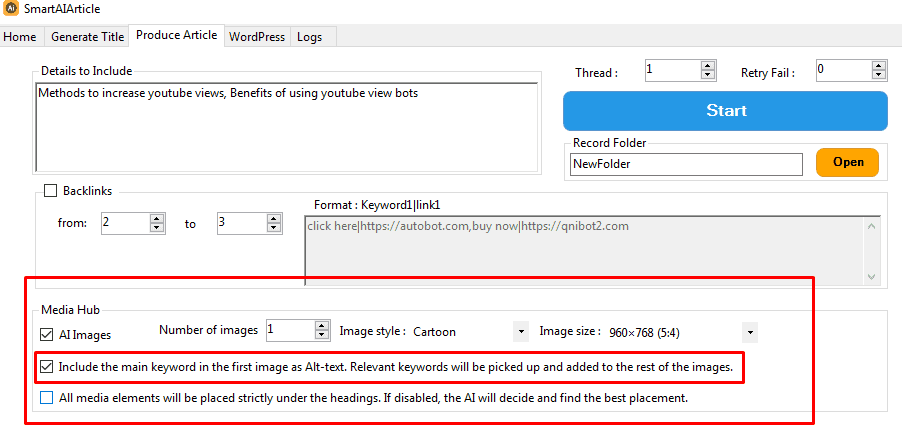Increase the Retry Fail value

[878, 66]
